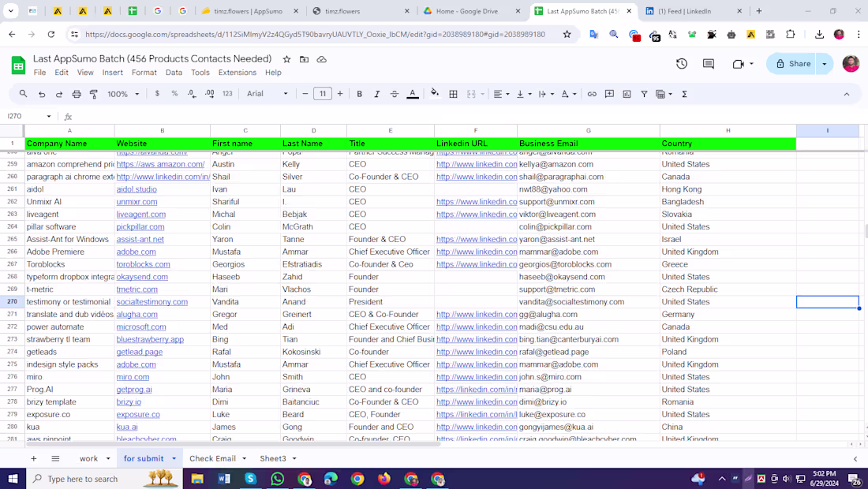
Task: Open the text color picker
Action: click(413, 94)
